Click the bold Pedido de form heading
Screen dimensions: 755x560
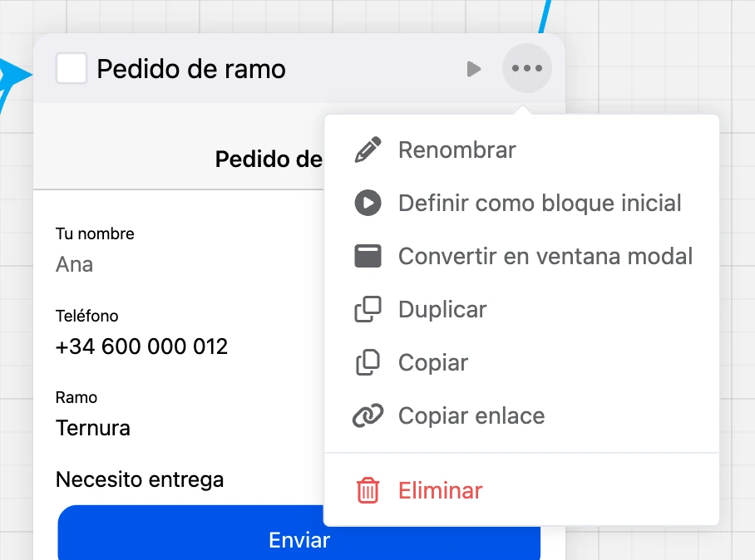(x=269, y=160)
